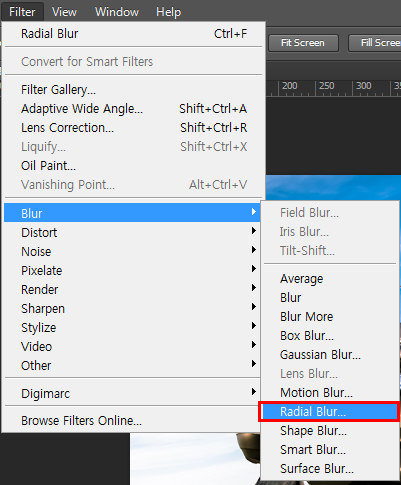
Task: Open the Gaussian Blur filter
Action: point(329,355)
